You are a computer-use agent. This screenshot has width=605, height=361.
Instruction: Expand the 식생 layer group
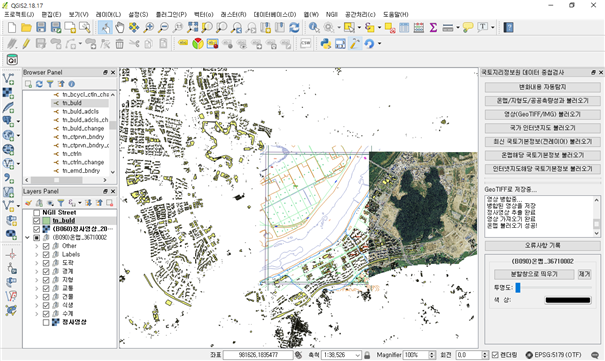pos(37,305)
